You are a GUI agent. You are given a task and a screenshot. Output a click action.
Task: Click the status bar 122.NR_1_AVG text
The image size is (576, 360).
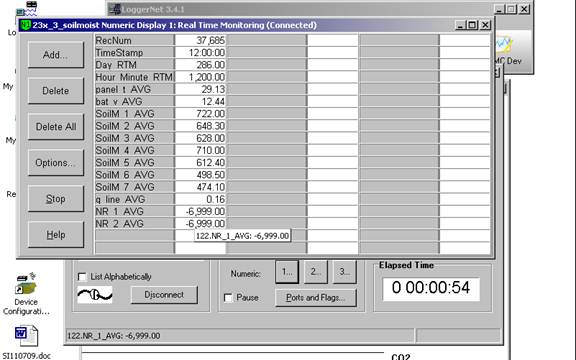[x=114, y=336]
